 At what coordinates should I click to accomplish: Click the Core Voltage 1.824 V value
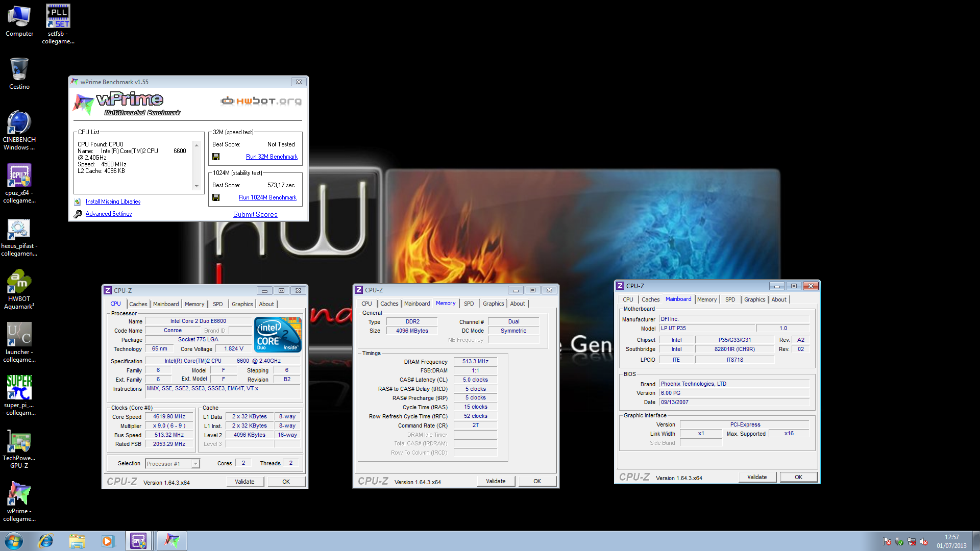coord(234,349)
